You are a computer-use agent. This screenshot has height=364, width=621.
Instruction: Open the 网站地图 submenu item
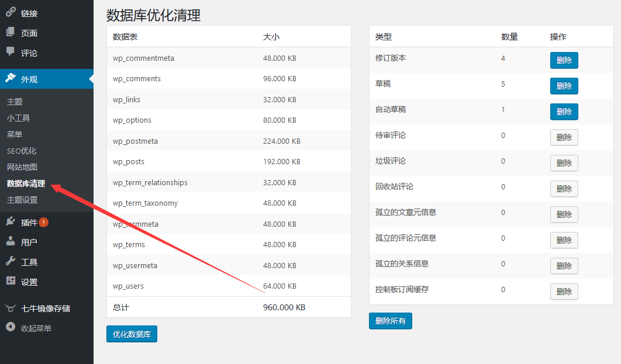pyautogui.click(x=22, y=167)
